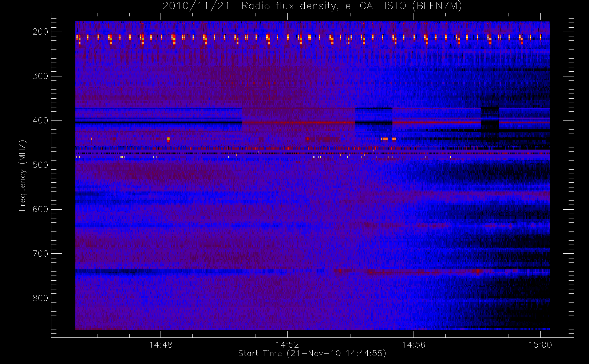Click the 'Start Time (21-Nov-10 14:44:55)' axis label
589x364 pixels.
click(x=312, y=353)
